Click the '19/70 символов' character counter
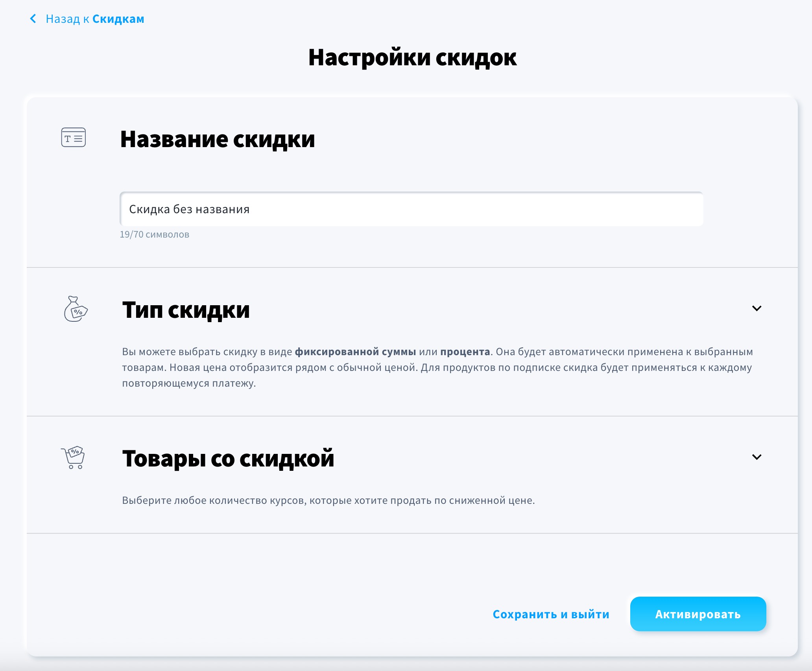 click(x=154, y=234)
